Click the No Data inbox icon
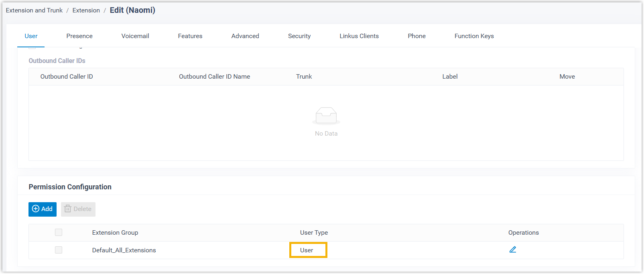644x274 pixels. point(326,116)
